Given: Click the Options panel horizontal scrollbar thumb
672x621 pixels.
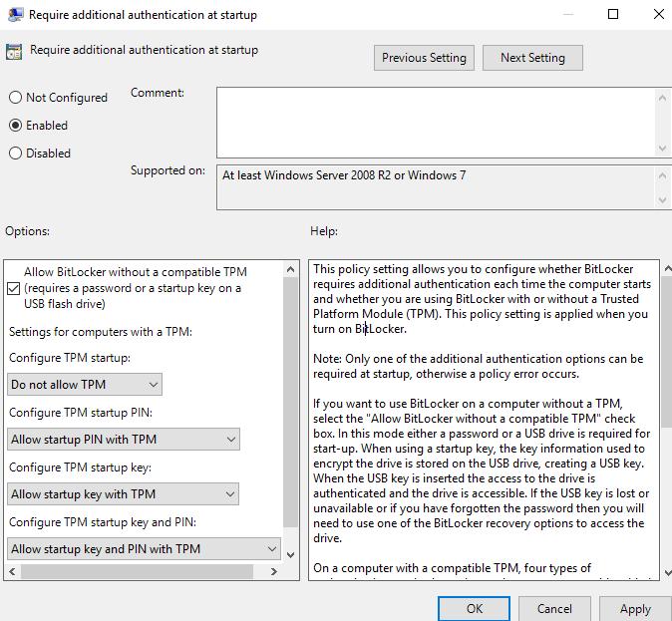Looking at the screenshot, I should coord(138,571).
